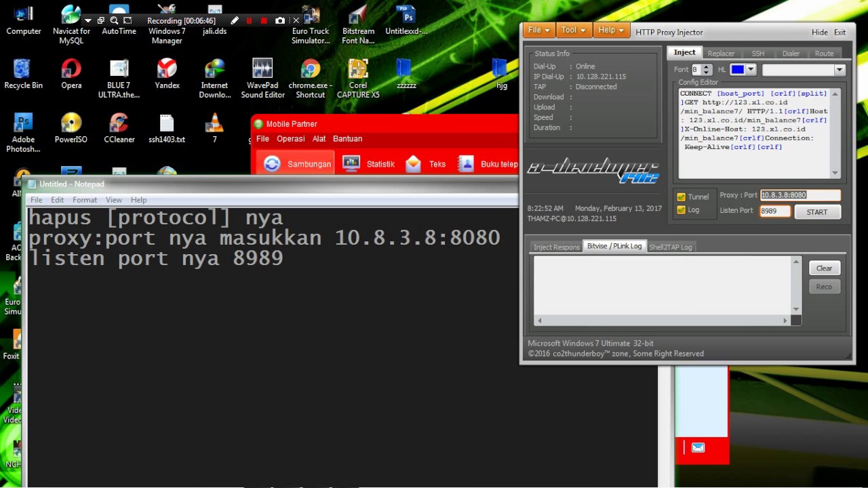Open the Notepad Format menu
868x488 pixels.
tap(85, 200)
